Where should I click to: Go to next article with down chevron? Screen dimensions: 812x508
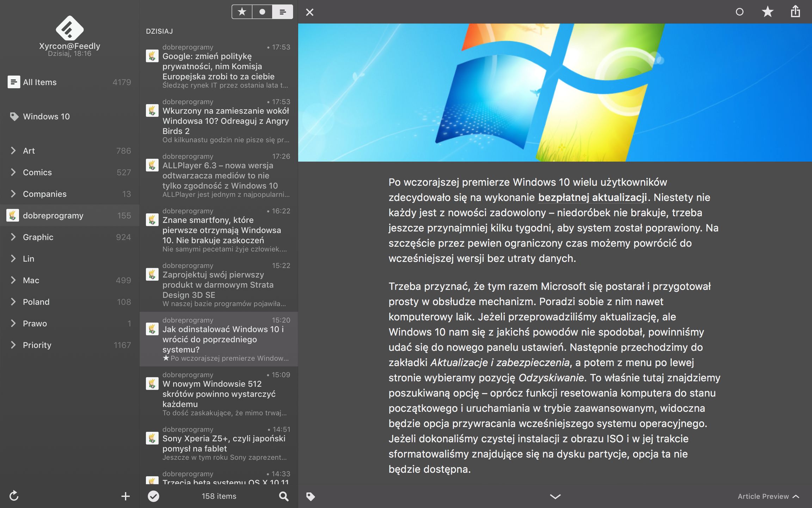[x=555, y=496]
